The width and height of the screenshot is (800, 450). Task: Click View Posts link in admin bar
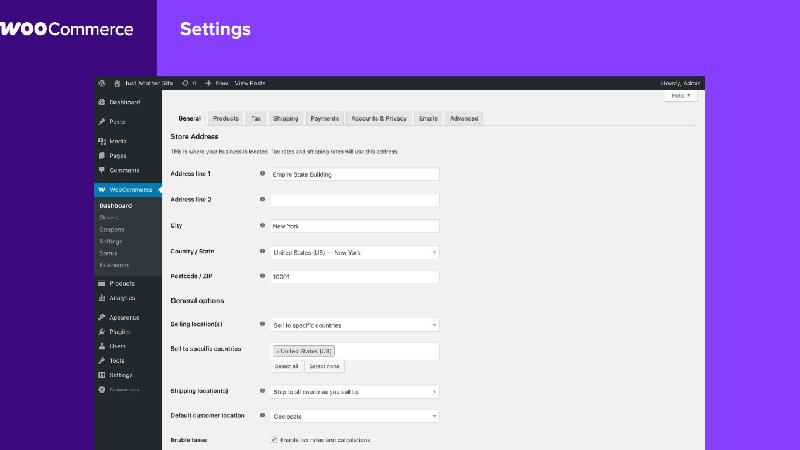pos(250,83)
